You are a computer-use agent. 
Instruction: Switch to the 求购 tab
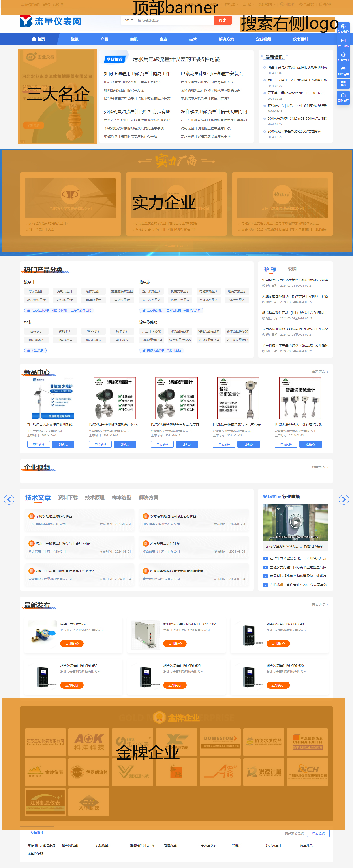tap(292, 269)
